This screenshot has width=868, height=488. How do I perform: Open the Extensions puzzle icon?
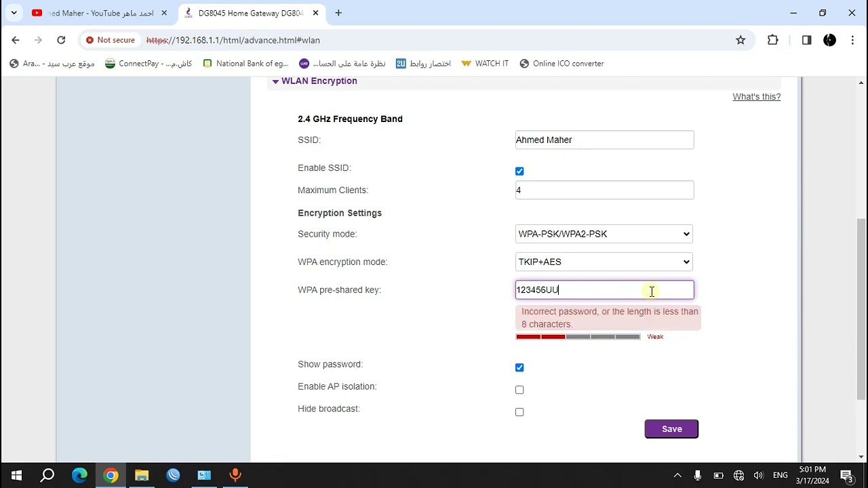click(x=772, y=40)
